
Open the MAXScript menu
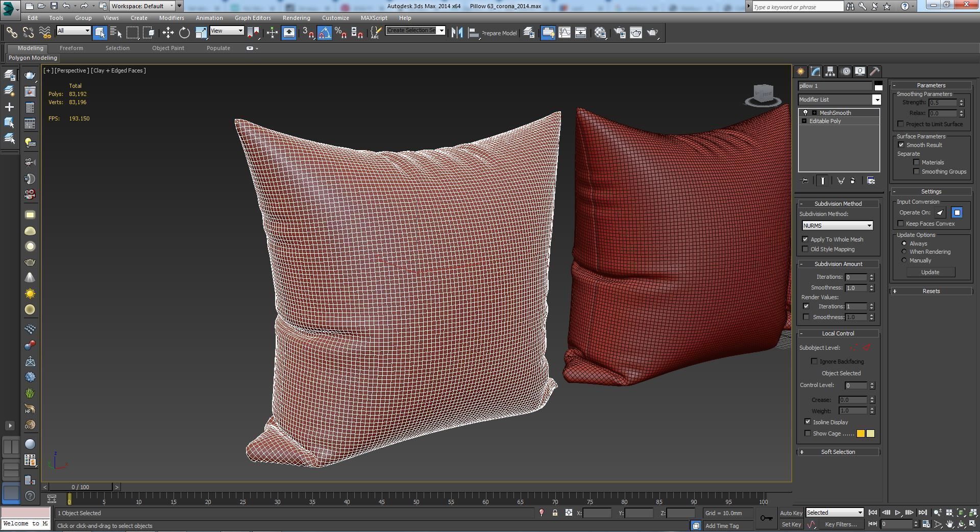pyautogui.click(x=374, y=18)
